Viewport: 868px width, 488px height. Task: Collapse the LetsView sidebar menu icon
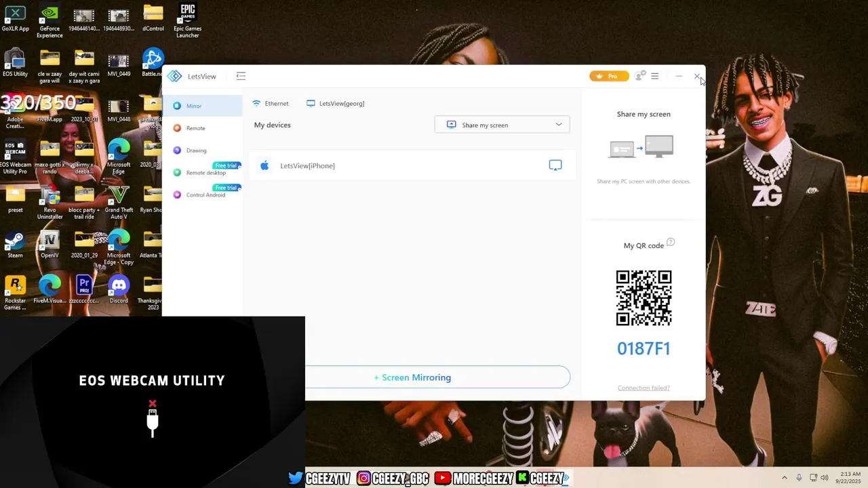point(241,76)
